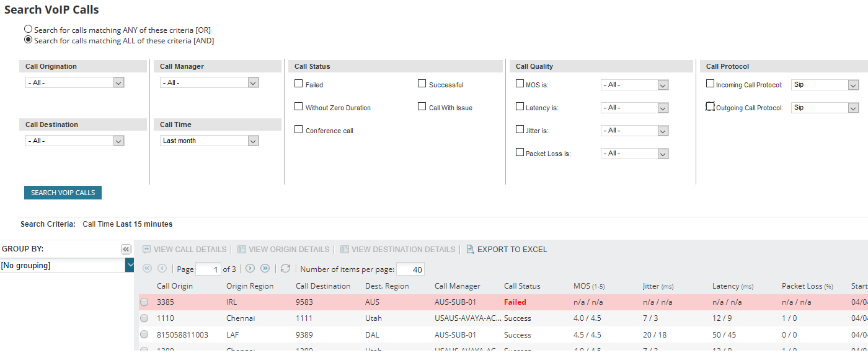Open MOS value dropdown

click(634, 85)
